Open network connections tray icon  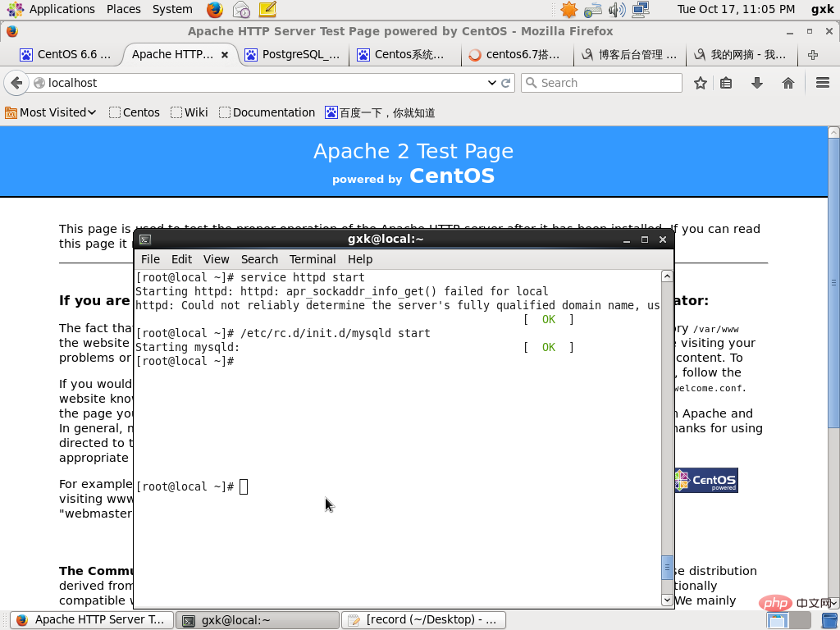[x=641, y=9]
